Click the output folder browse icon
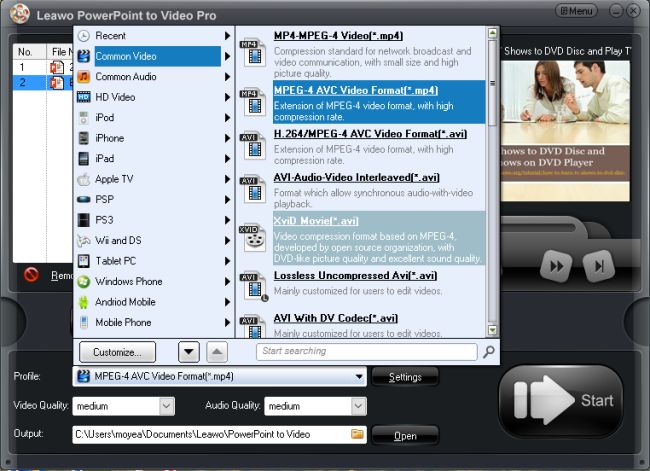 (357, 434)
